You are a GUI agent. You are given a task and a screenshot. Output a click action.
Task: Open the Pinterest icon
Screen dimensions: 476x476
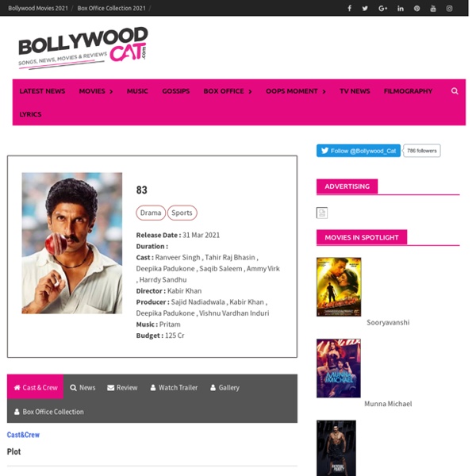coord(417,9)
